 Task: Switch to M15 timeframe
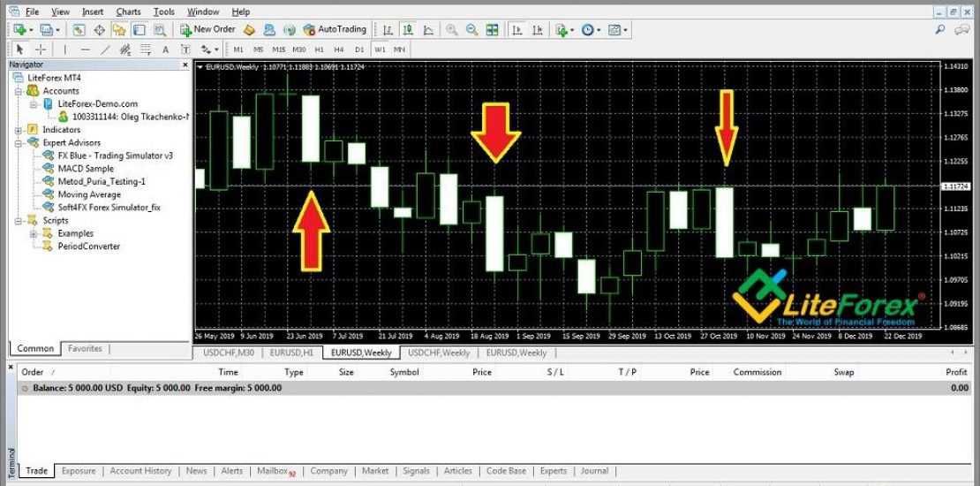pos(279,49)
